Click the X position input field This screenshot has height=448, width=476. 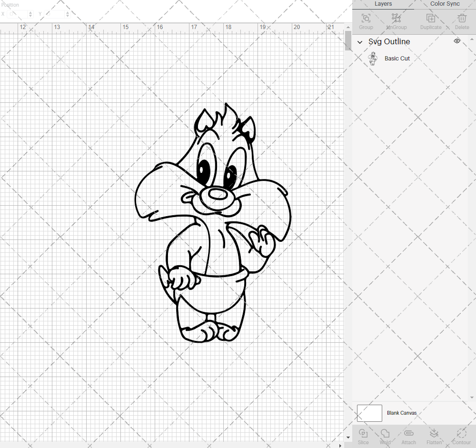[18, 14]
